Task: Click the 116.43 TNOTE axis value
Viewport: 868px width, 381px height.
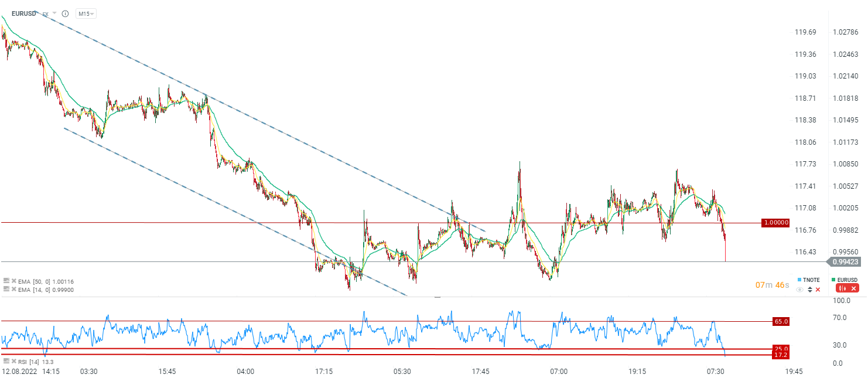Action: 805,252
